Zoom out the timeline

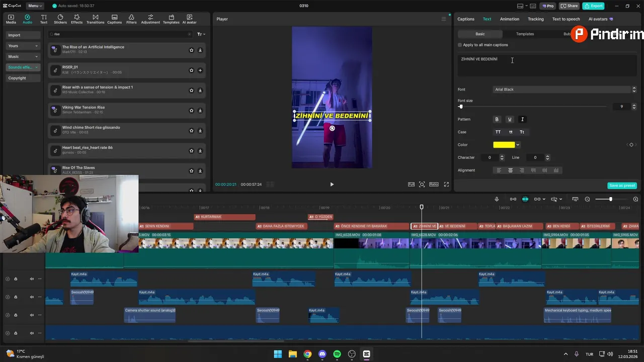[587, 199]
